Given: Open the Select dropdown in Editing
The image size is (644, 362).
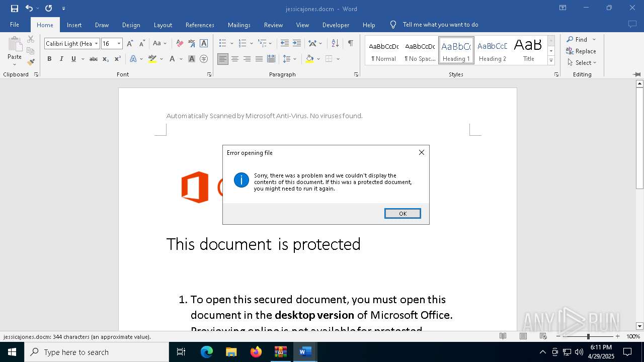Looking at the screenshot, I should coord(582,63).
